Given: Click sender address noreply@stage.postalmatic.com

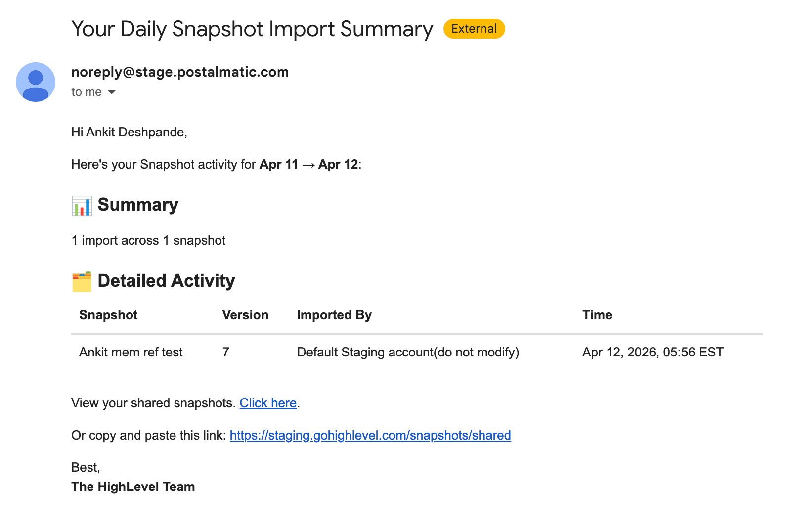Looking at the screenshot, I should point(180,72).
